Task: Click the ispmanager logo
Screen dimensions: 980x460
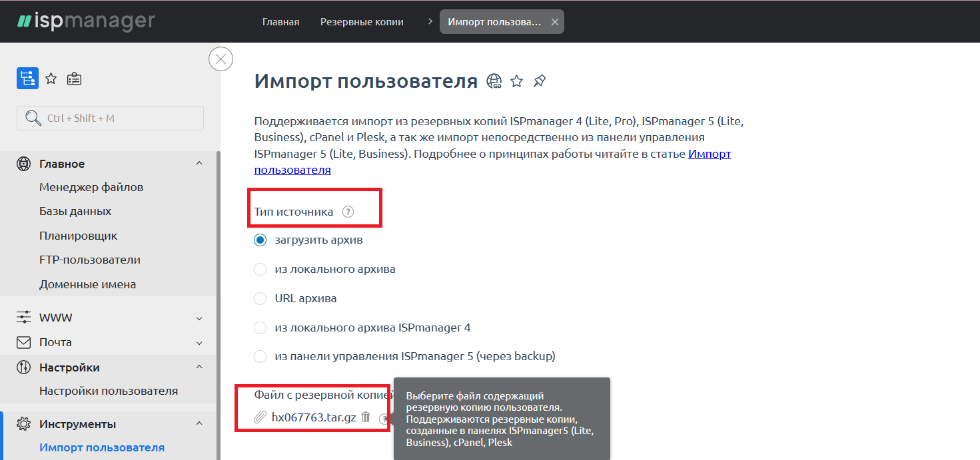Action: pyautogui.click(x=86, y=21)
